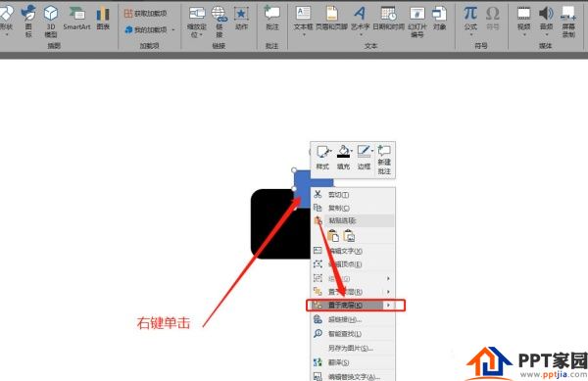Insert a 3D model from the ribbon
The image size is (588, 381).
point(51,21)
